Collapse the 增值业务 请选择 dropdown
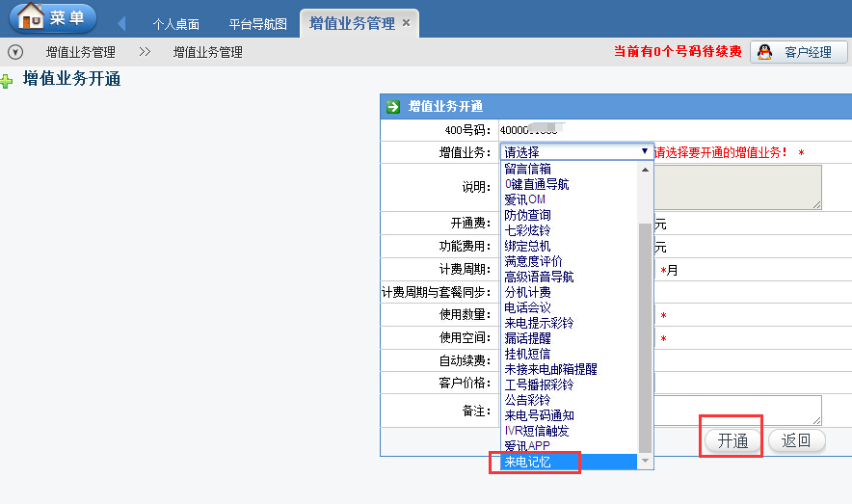 [645, 152]
